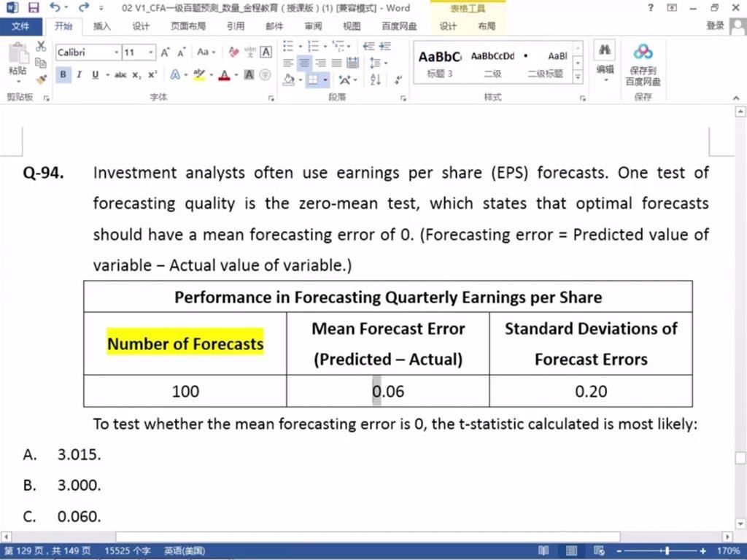Toggle Bold formatting
This screenshot has width=747, height=560.
click(63, 75)
